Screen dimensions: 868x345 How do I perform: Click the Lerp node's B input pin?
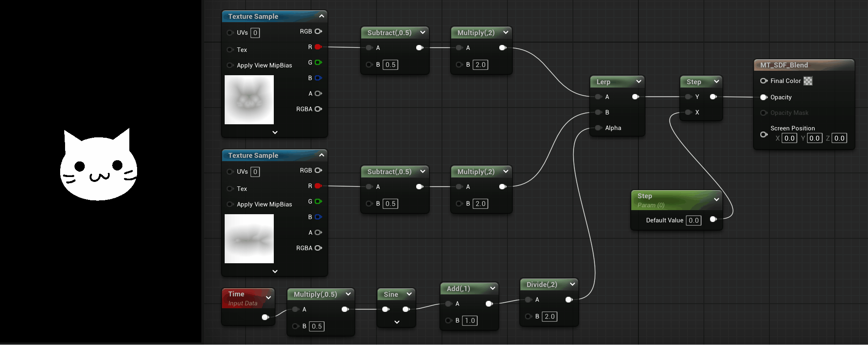point(598,112)
